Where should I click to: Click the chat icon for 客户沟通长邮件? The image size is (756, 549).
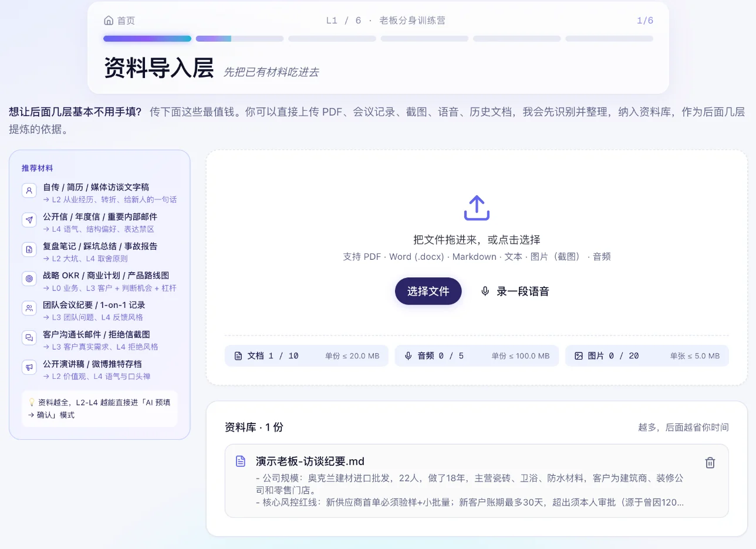coord(29,338)
